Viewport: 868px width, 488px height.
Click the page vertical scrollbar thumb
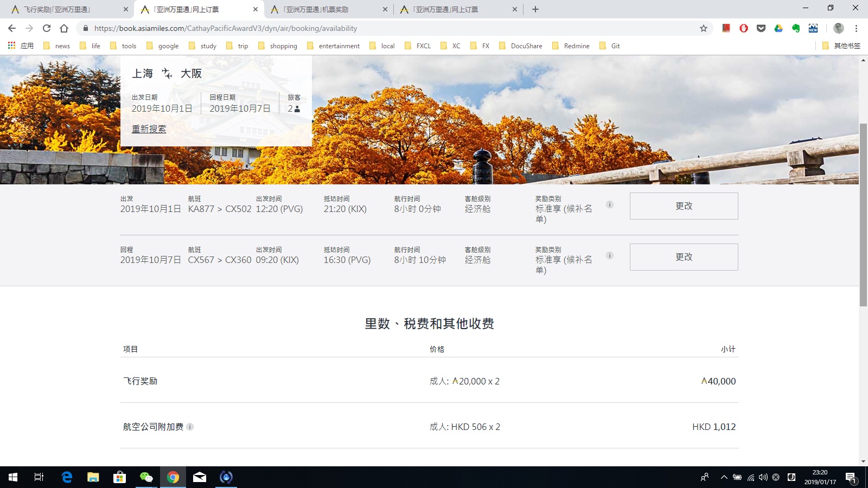click(863, 214)
